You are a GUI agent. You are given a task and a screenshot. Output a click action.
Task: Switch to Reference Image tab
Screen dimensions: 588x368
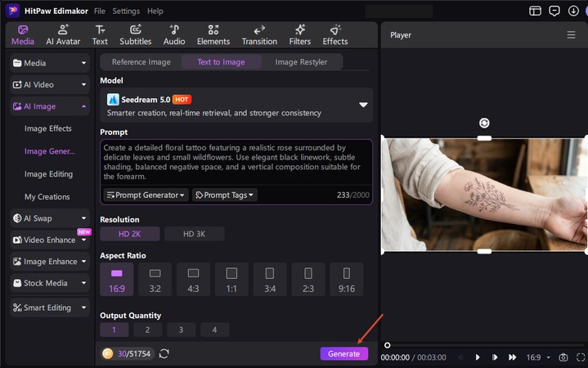point(141,62)
